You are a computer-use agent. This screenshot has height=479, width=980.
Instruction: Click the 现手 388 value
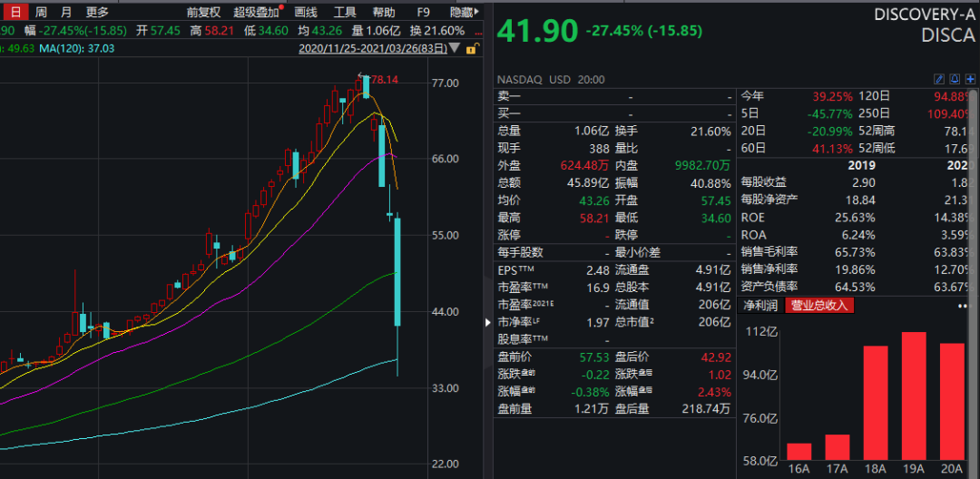pyautogui.click(x=599, y=149)
